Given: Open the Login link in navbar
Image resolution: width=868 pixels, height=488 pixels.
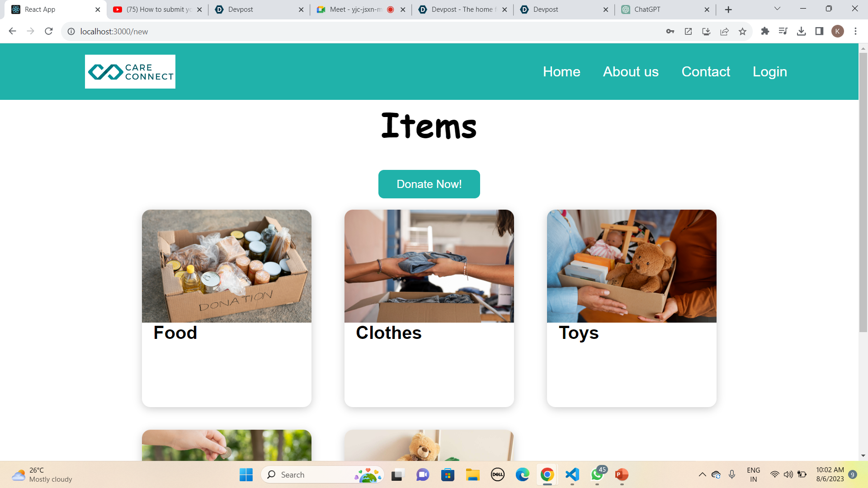Looking at the screenshot, I should (770, 71).
